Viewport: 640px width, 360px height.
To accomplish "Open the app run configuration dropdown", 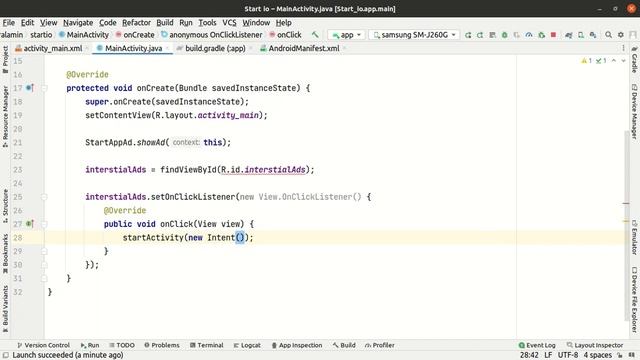I will coord(346,35).
